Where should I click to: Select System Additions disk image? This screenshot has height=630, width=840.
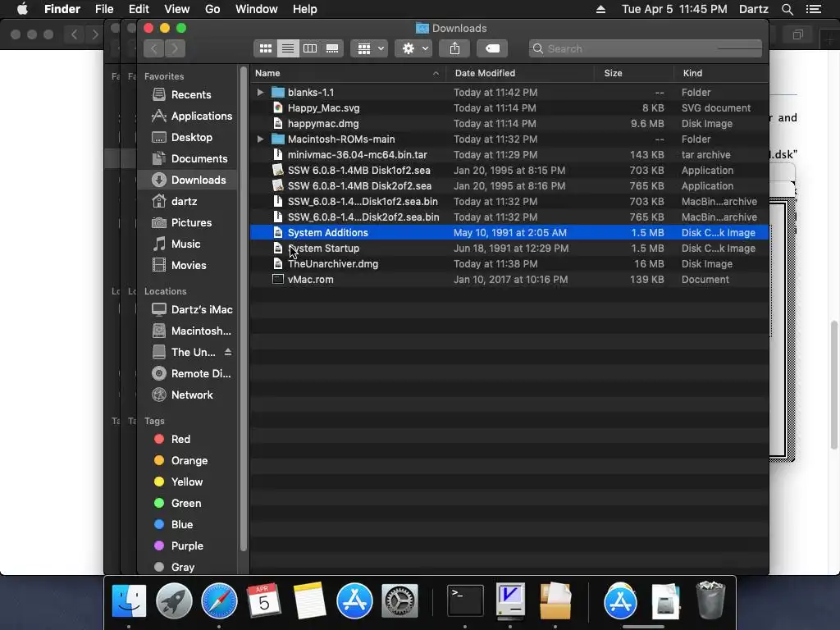pos(509,232)
